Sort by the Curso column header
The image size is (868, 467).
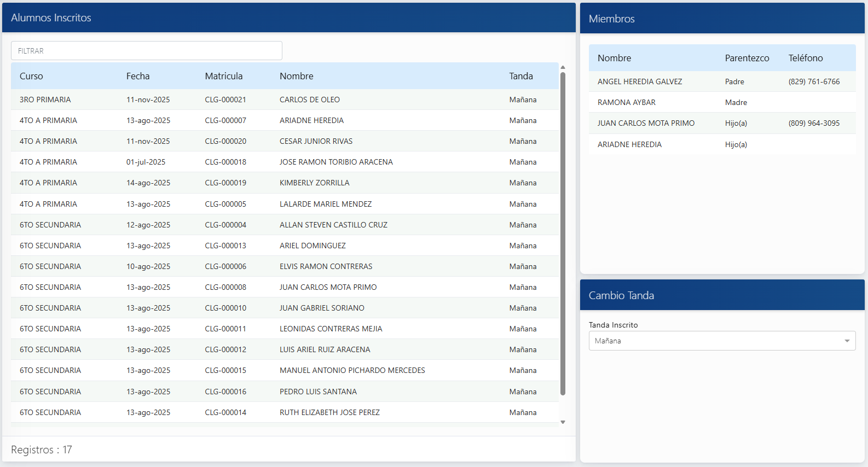[31, 76]
